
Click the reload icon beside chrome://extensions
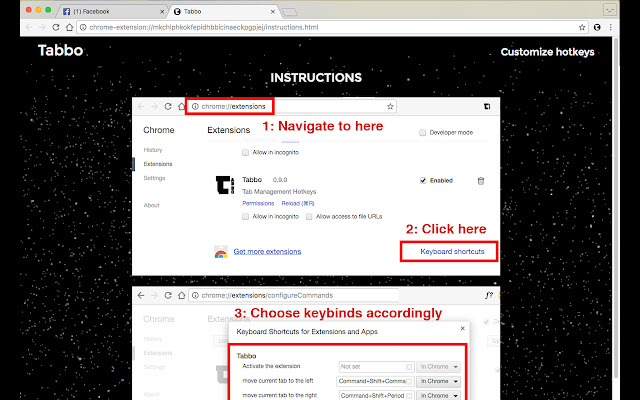click(x=168, y=107)
